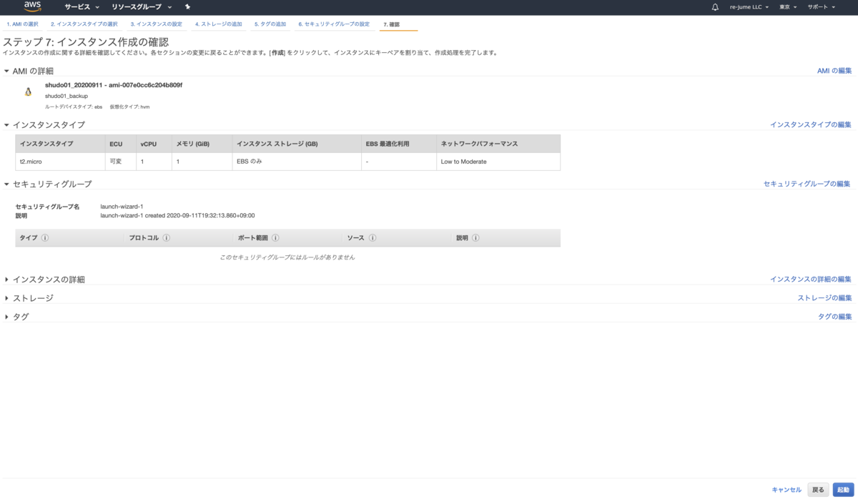Click the AMI の編集 link
858x504 pixels.
834,71
